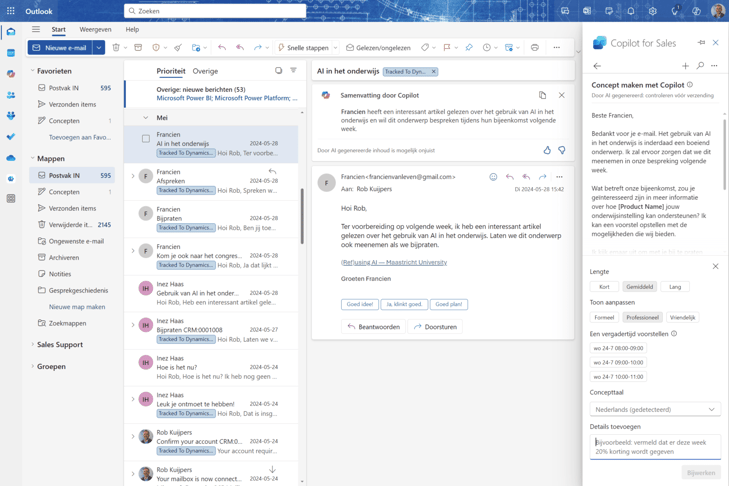729x486 pixels.
Task: Expand the Groepen section
Action: (33, 366)
